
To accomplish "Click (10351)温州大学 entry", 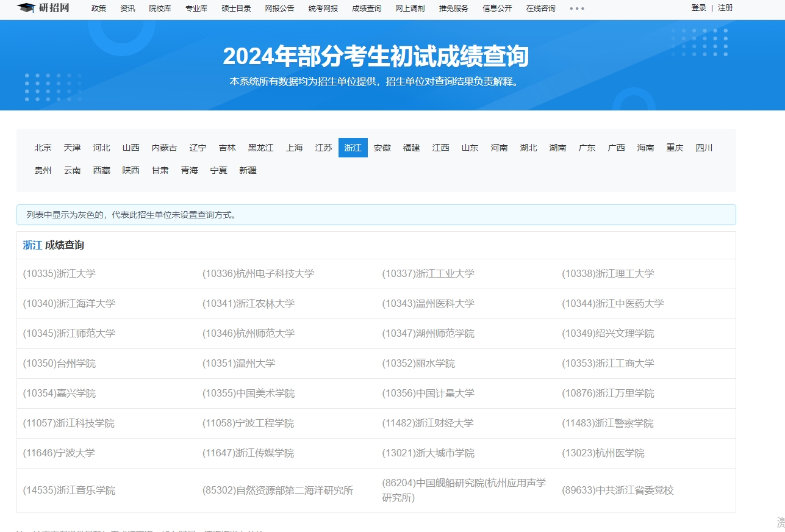I will tap(238, 364).
